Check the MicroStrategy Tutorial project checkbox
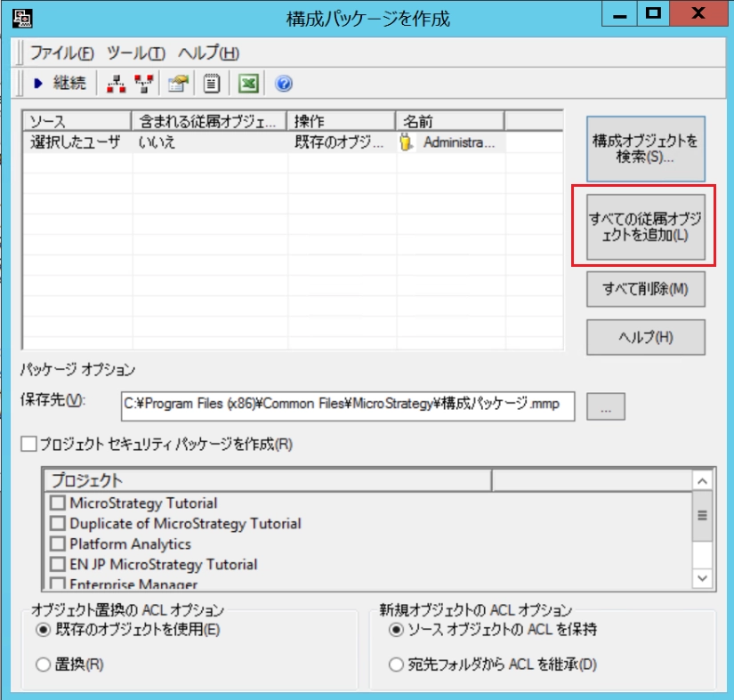Image resolution: width=734 pixels, height=700 pixels. click(x=58, y=503)
